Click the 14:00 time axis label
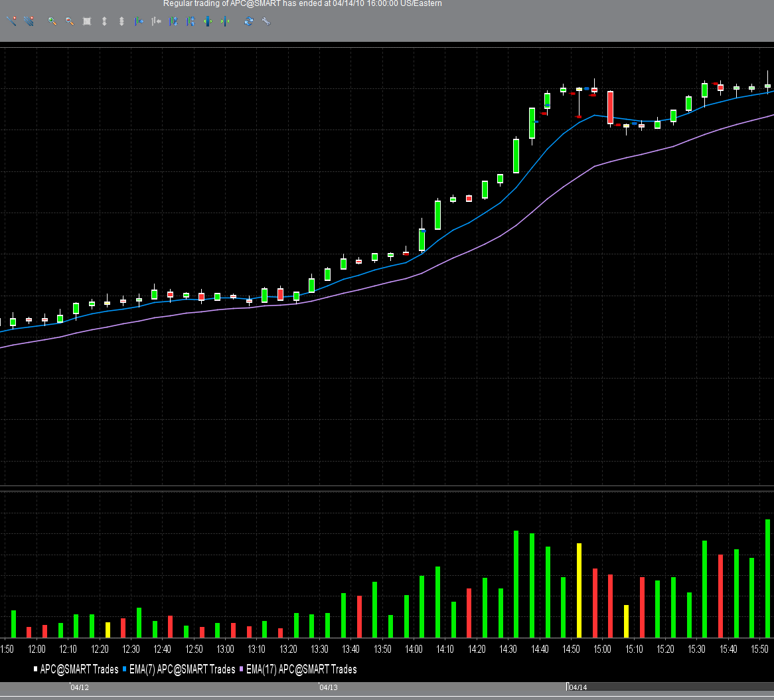Image resolution: width=774 pixels, height=700 pixels. 414,649
